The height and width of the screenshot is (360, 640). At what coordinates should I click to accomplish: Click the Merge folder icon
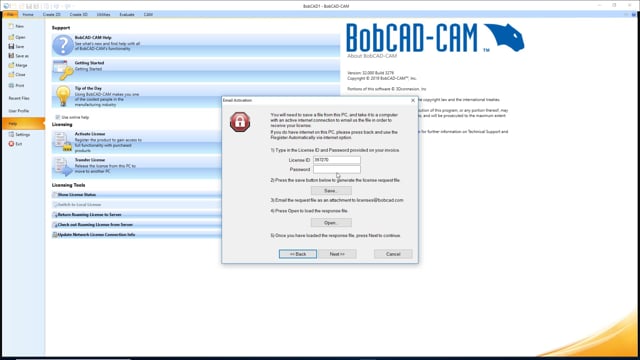tap(11, 65)
